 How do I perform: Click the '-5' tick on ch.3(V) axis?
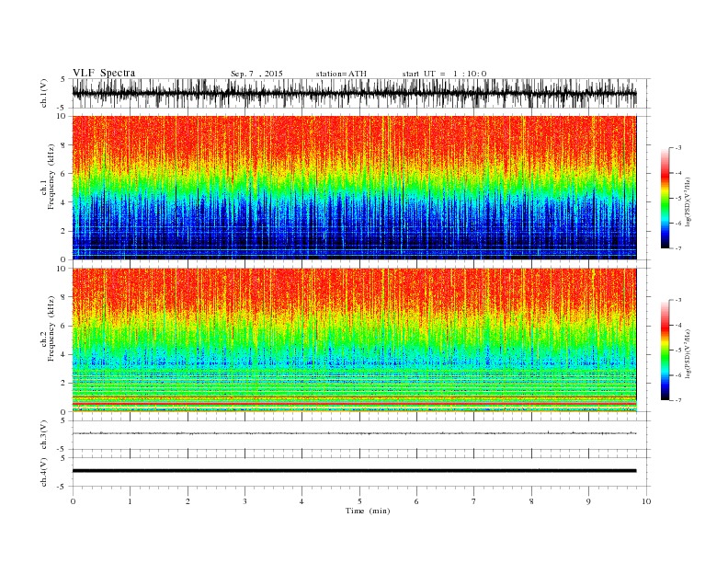pos(62,450)
